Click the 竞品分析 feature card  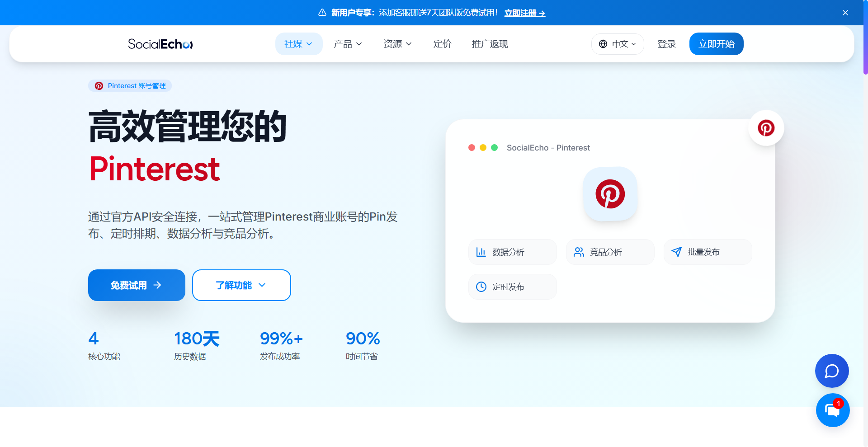click(x=610, y=252)
